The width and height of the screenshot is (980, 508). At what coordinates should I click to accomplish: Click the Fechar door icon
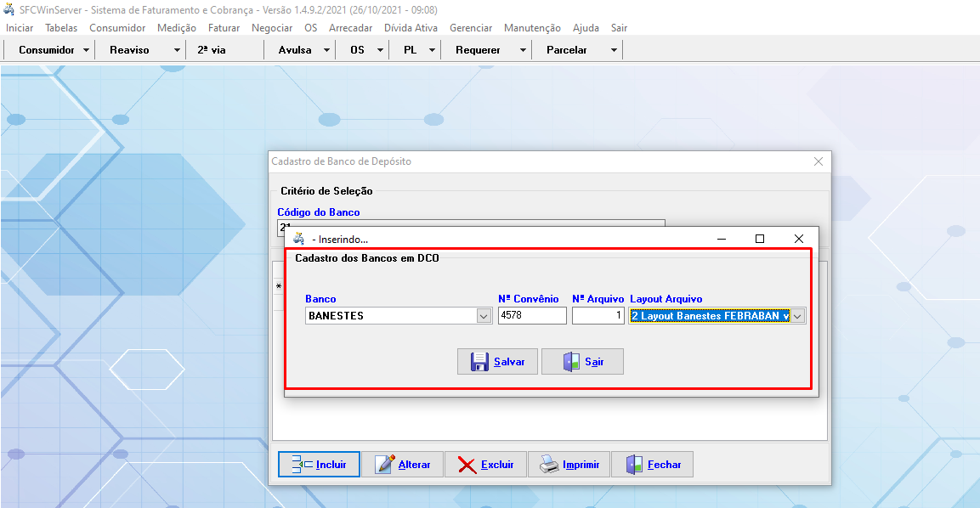(634, 465)
